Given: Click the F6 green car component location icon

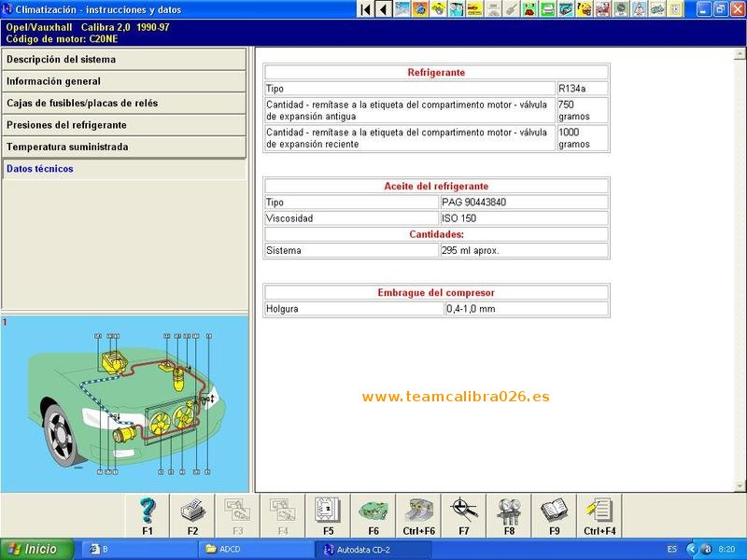Looking at the screenshot, I should [373, 515].
